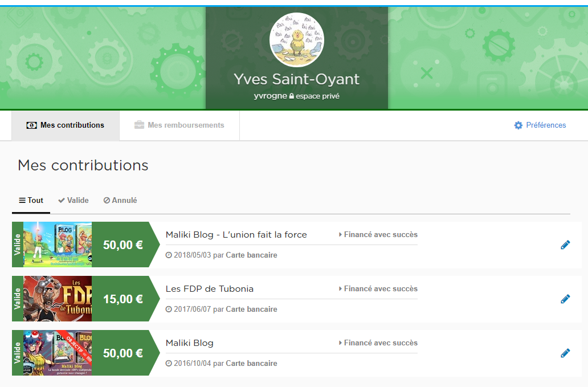588x387 pixels.
Task: Click the briefcase icon in Mes remboursements
Action: click(x=139, y=125)
